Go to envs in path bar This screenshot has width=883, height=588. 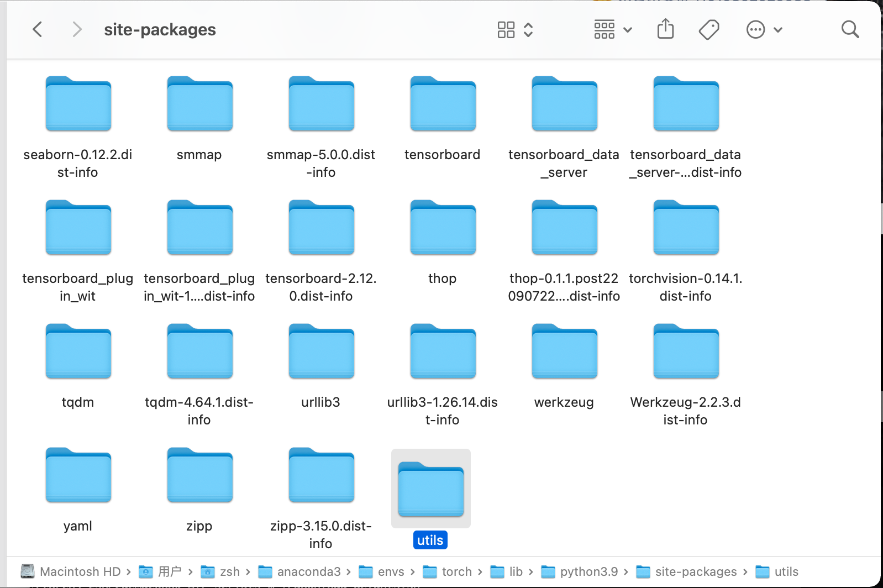click(x=381, y=571)
